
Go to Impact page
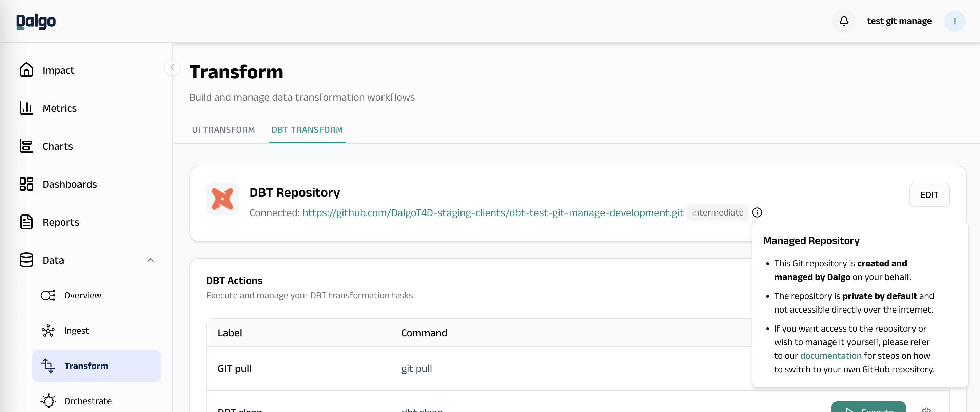(x=58, y=70)
